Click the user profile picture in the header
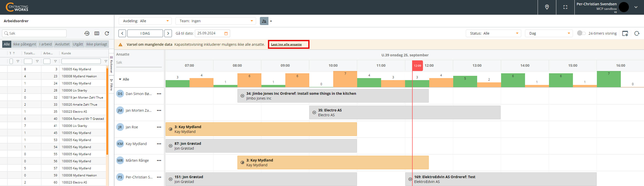The height and width of the screenshot is (186, 644). point(624,7)
